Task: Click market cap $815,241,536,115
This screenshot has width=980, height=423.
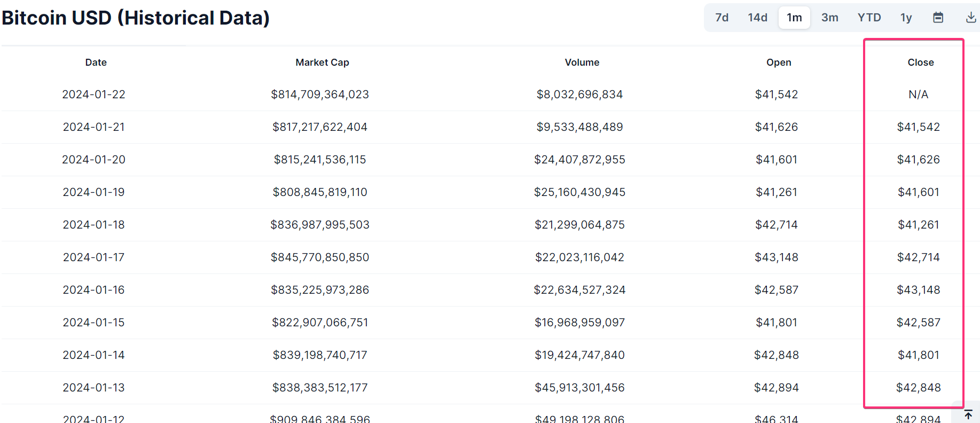Action: point(320,160)
